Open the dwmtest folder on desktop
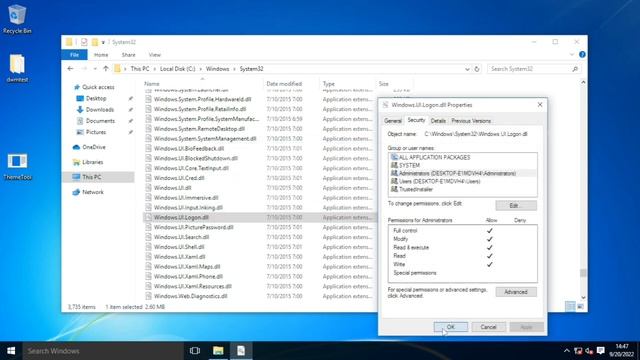Image resolution: width=640 pixels, height=360 pixels. [x=17, y=69]
